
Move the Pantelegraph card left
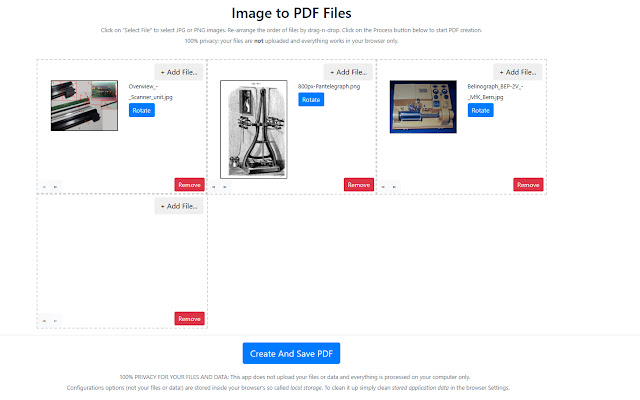(x=214, y=186)
